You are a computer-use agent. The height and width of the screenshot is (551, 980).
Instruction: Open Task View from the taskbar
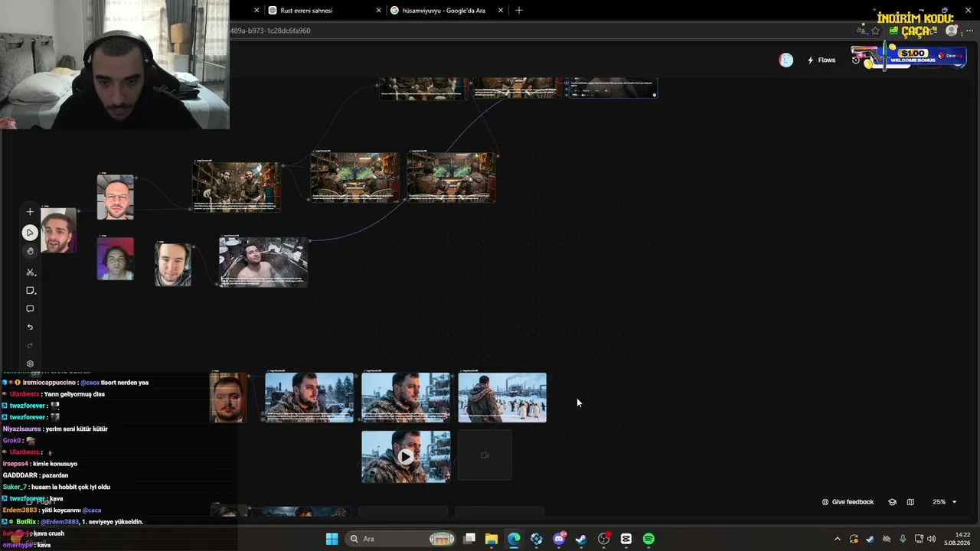[469, 539]
